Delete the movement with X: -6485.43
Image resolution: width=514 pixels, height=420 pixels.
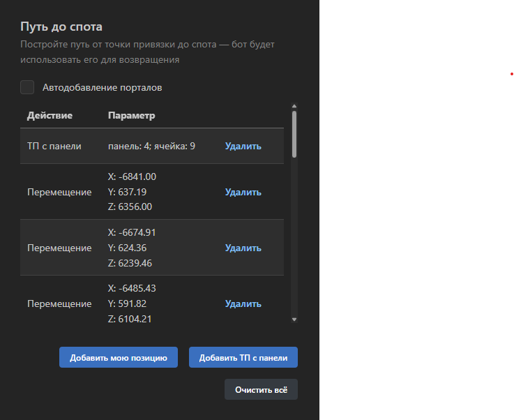coord(243,303)
